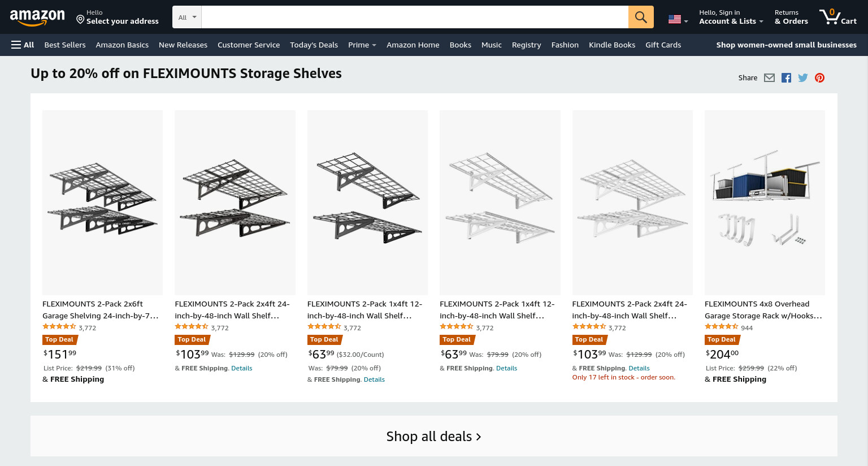Share on Facebook icon
This screenshot has width=868, height=466.
click(786, 78)
